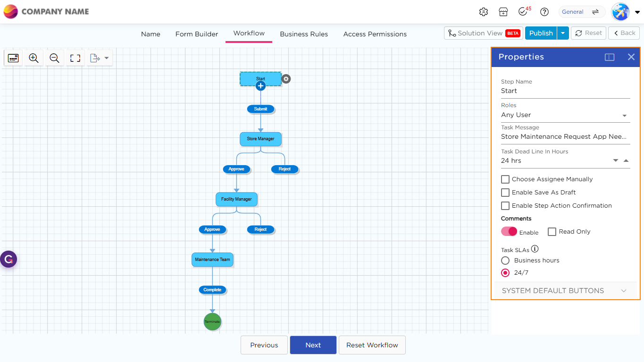The height and width of the screenshot is (362, 644).
Task: Click the gear icon beside Start node
Action: 286,79
